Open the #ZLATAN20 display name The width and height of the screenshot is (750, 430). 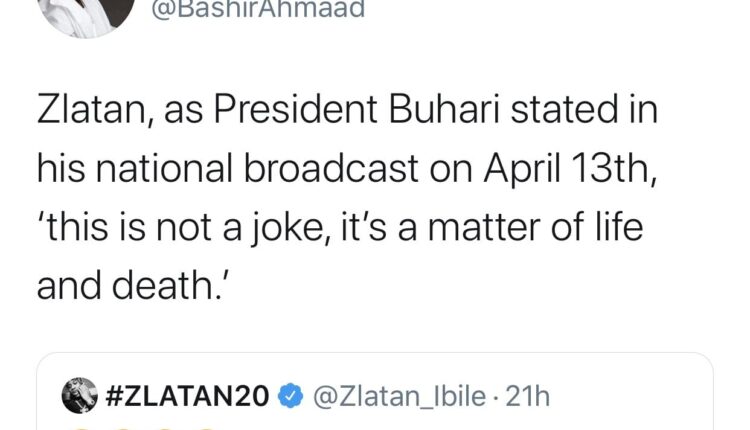[184, 396]
